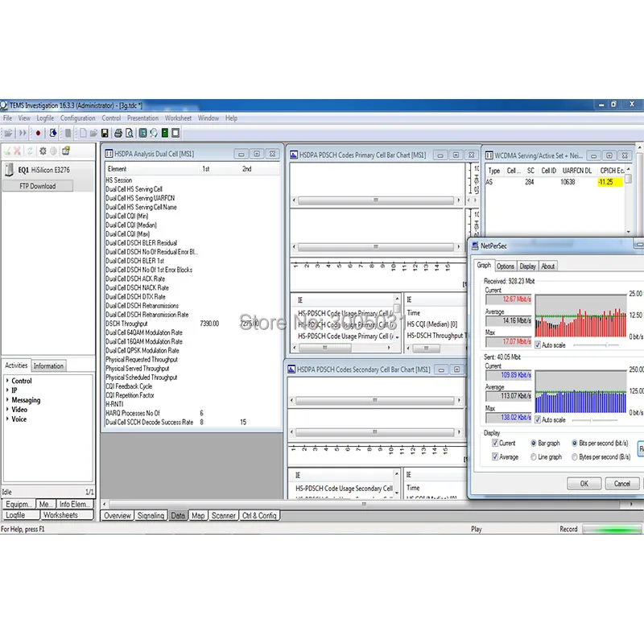Open the Logfile menu

point(45,118)
